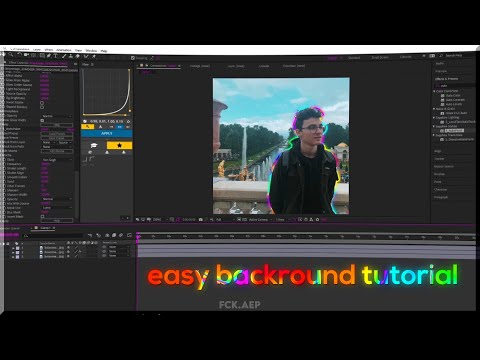Open the Paragraph panel
This screenshot has width=480, height=360.
(x=441, y=197)
